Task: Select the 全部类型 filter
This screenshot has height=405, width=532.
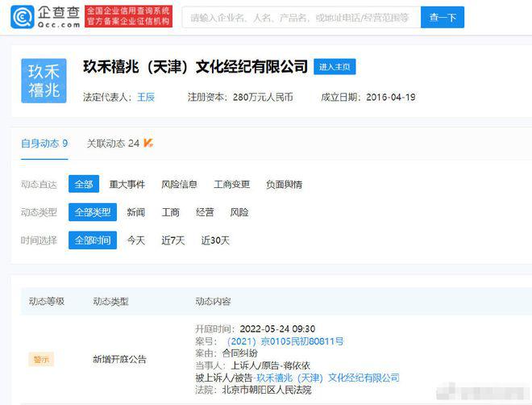Action: click(x=93, y=212)
